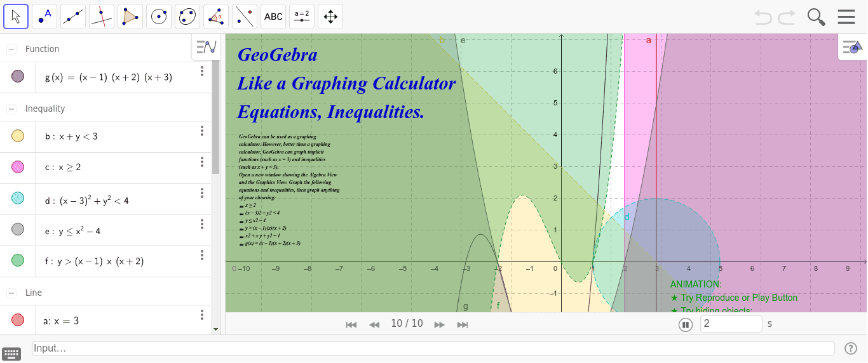
Task: Open the input help question mark
Action: pos(851,348)
